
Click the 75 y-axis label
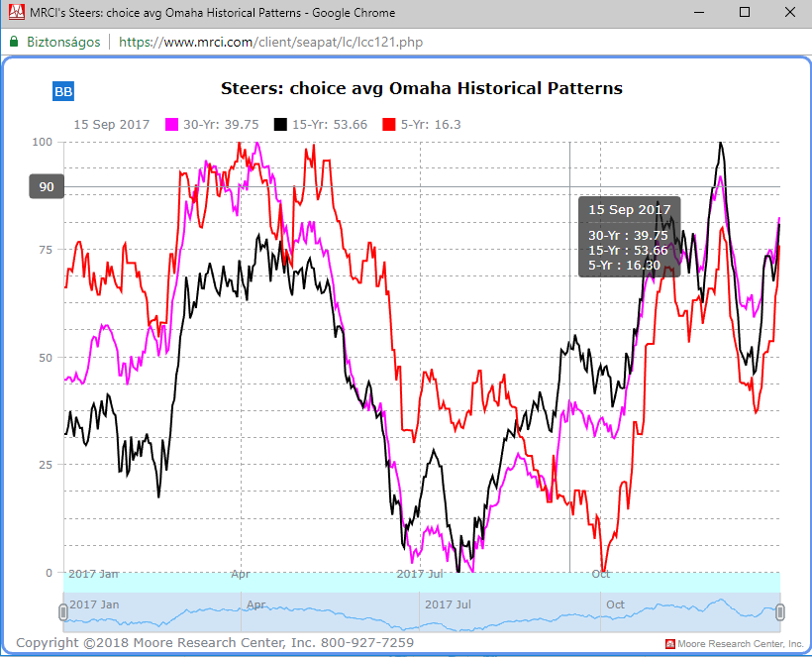pos(46,250)
